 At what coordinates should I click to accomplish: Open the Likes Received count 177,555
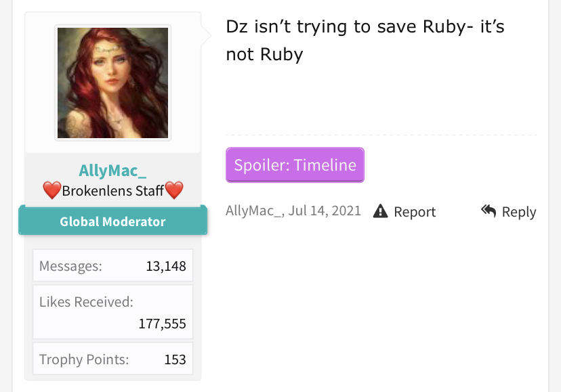coord(162,324)
